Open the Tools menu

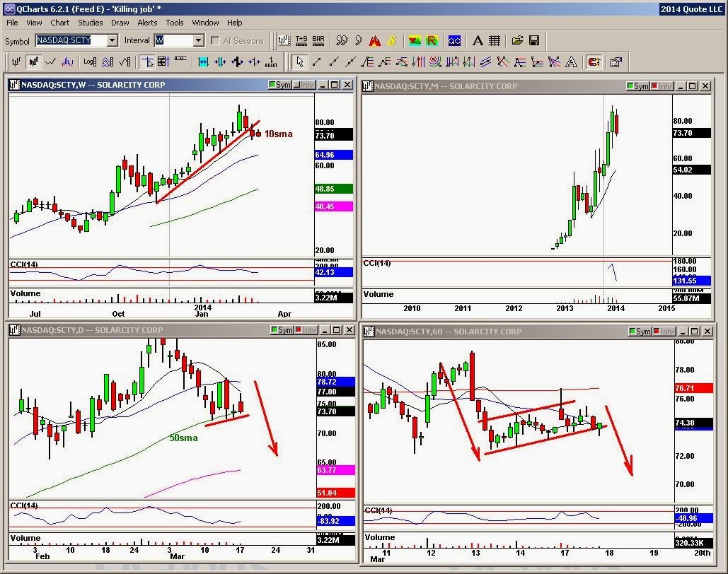pos(175,23)
